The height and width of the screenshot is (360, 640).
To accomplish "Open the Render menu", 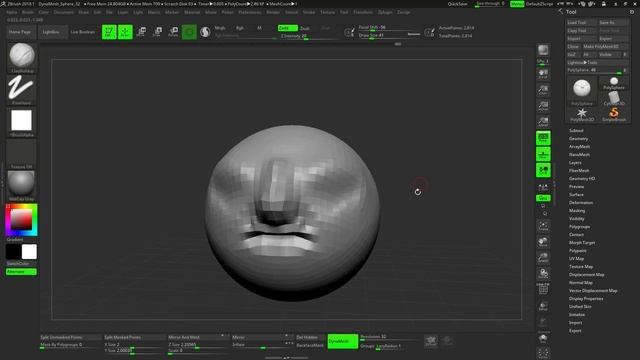I will 273,12.
